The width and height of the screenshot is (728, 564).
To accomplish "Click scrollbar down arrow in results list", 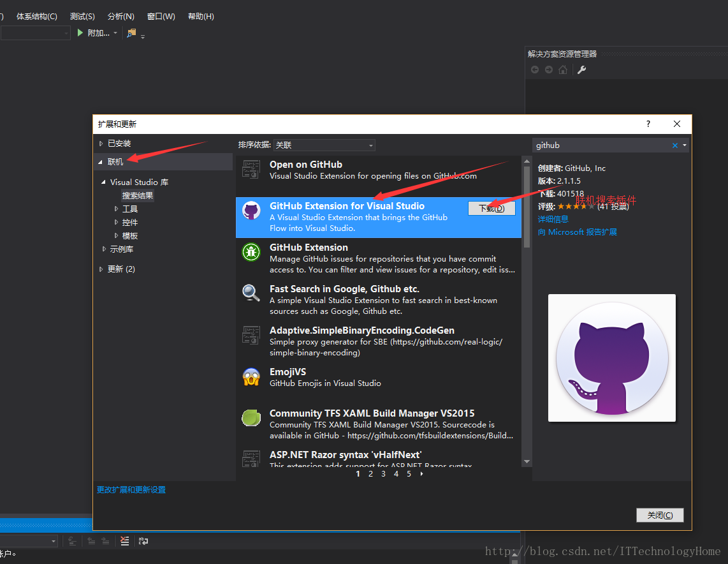I will click(527, 462).
